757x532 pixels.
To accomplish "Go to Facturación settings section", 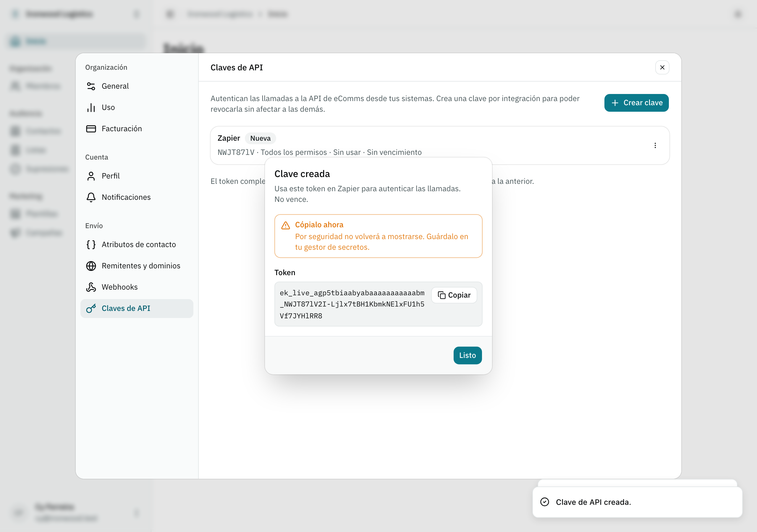I will pyautogui.click(x=137, y=129).
